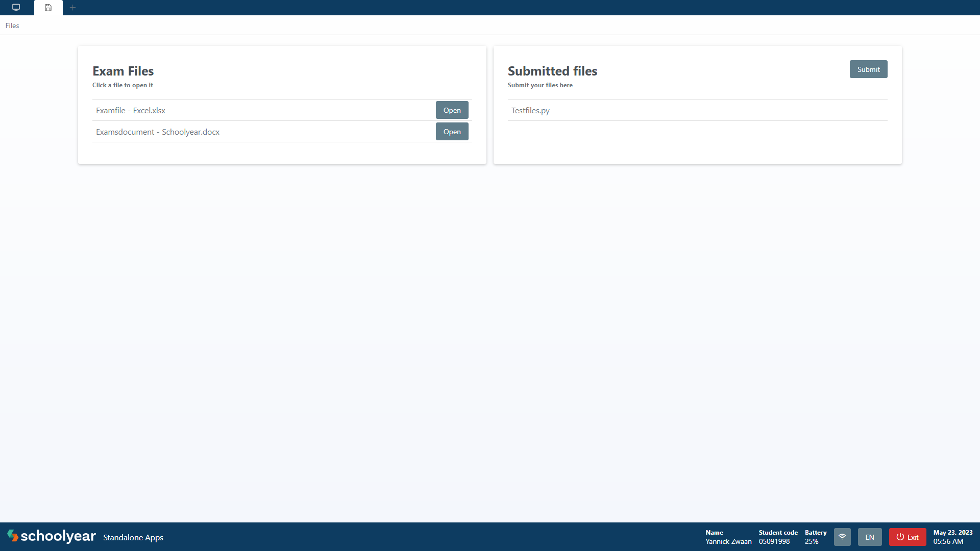Screen dimensions: 980x551
Task: Select the save files tab icon
Action: point(48,8)
